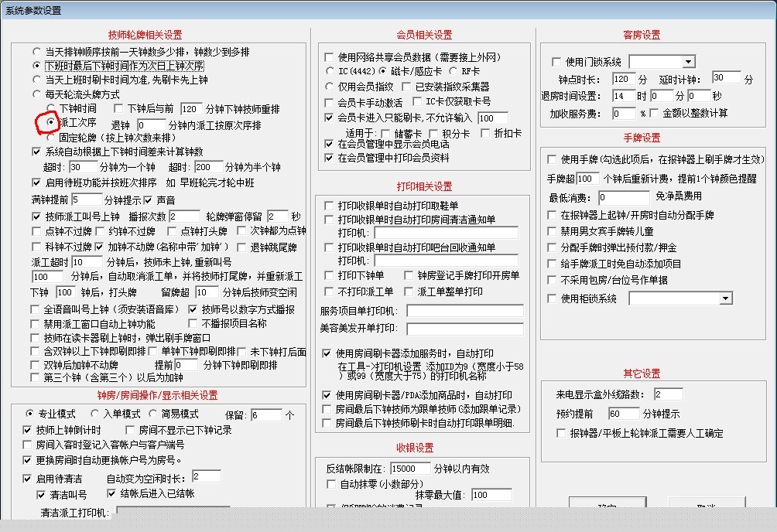This screenshot has height=532, width=777.
Task: Check the 储蓄卡 checkbox
Action: pyautogui.click(x=385, y=134)
